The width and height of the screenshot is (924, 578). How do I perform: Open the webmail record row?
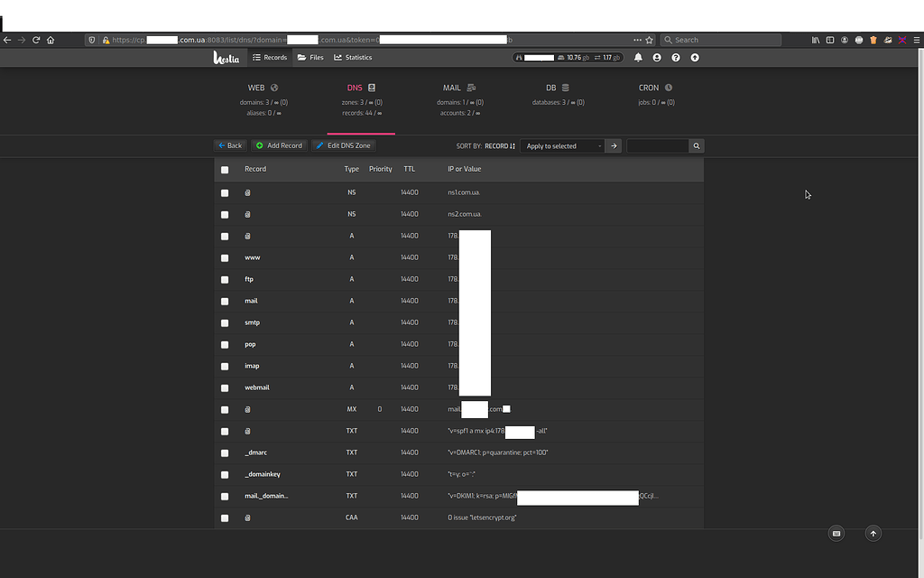(x=459, y=388)
